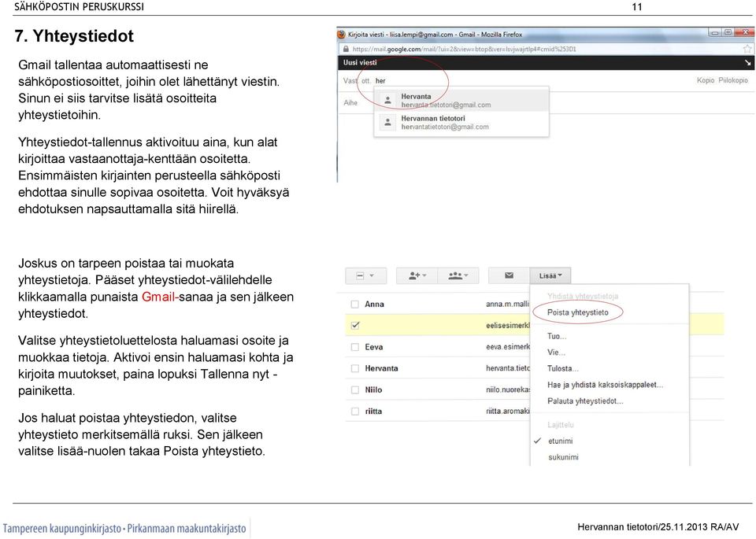Click the contact name Anna

374,305
